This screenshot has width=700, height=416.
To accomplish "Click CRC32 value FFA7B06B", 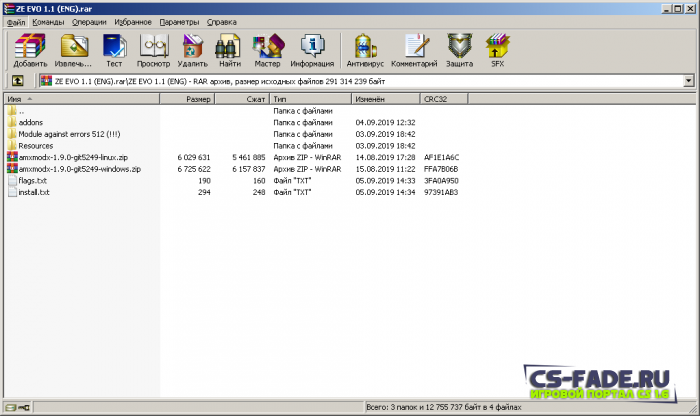I will (441, 169).
